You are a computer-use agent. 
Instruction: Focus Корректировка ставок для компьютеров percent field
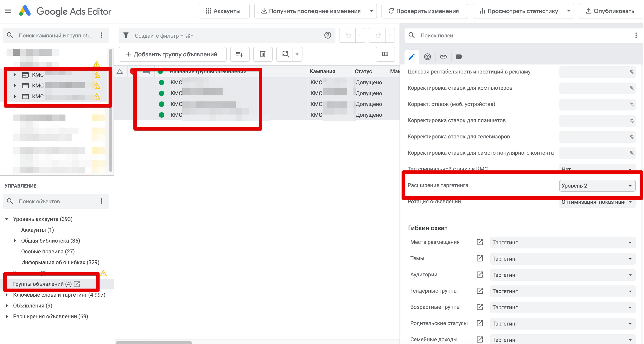click(x=597, y=88)
